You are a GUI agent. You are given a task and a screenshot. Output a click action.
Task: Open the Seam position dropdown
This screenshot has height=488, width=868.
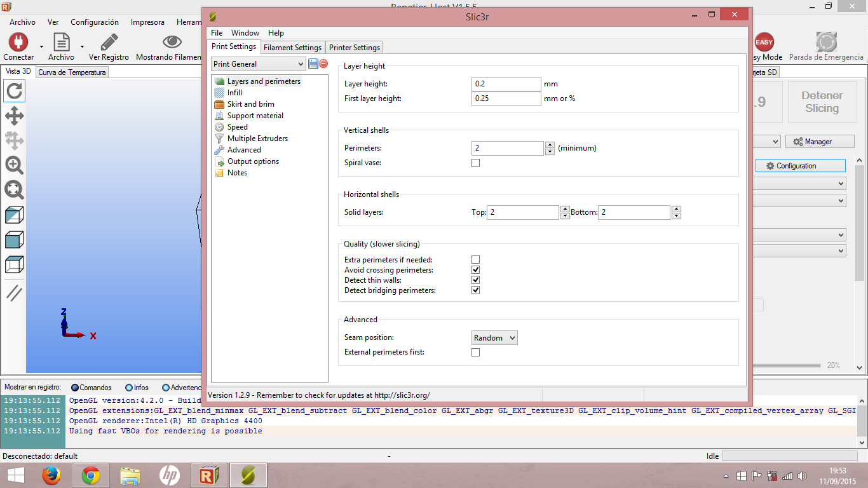(494, 338)
